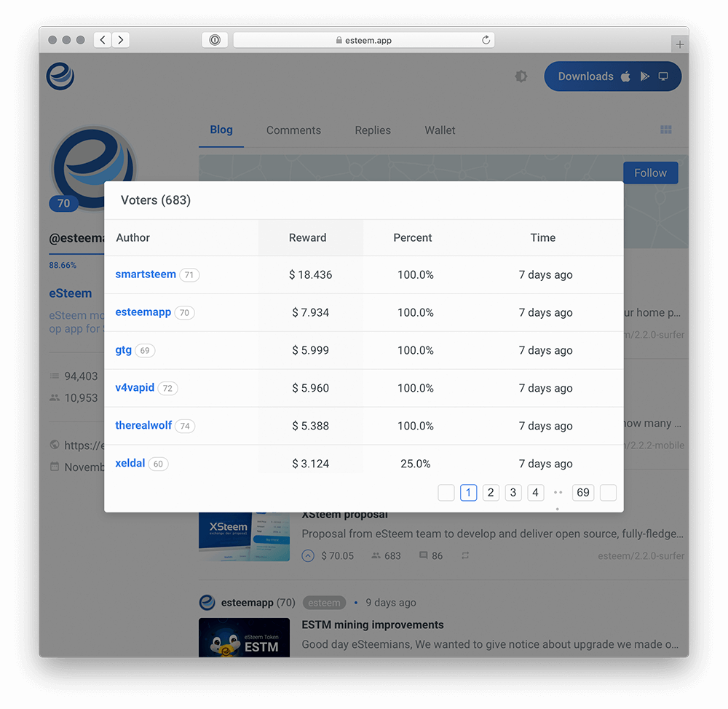The image size is (728, 709).
Task: Open the XSteem proposal description text
Action: (493, 534)
